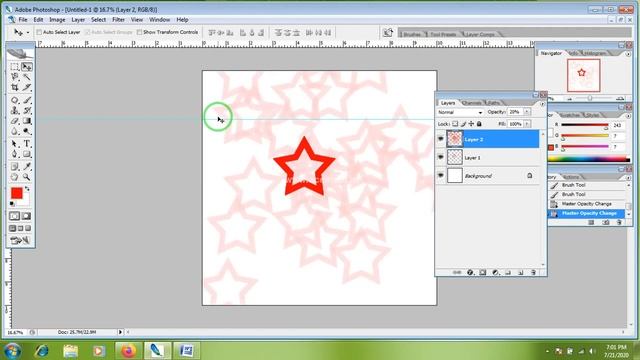Open the File Browser toggle icon
Image resolution: width=640 pixels, height=360 pixels.
tap(388, 33)
